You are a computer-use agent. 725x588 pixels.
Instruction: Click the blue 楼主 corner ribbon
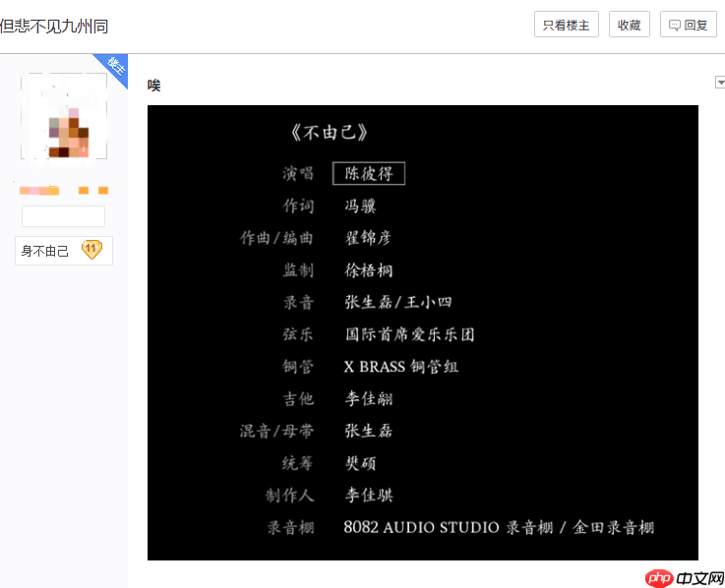coord(115,67)
